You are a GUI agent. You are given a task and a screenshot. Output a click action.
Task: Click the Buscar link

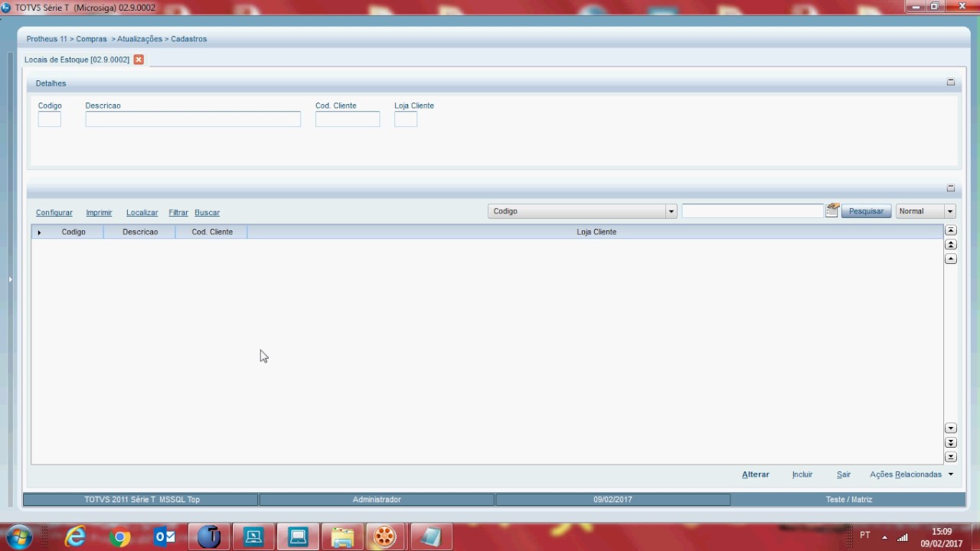[207, 213]
